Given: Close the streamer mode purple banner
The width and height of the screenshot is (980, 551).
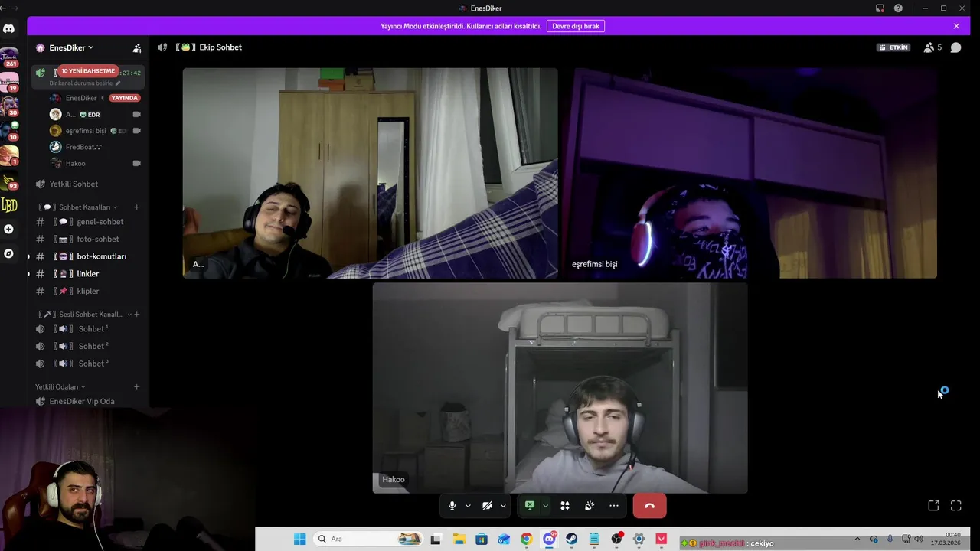Looking at the screenshot, I should (x=956, y=26).
